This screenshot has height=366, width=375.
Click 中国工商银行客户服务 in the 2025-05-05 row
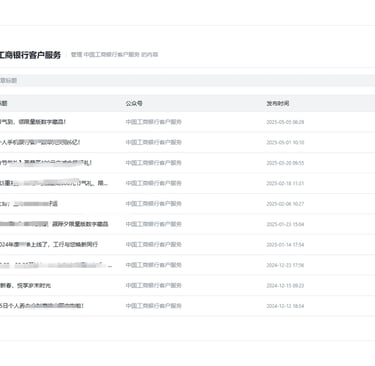[153, 122]
